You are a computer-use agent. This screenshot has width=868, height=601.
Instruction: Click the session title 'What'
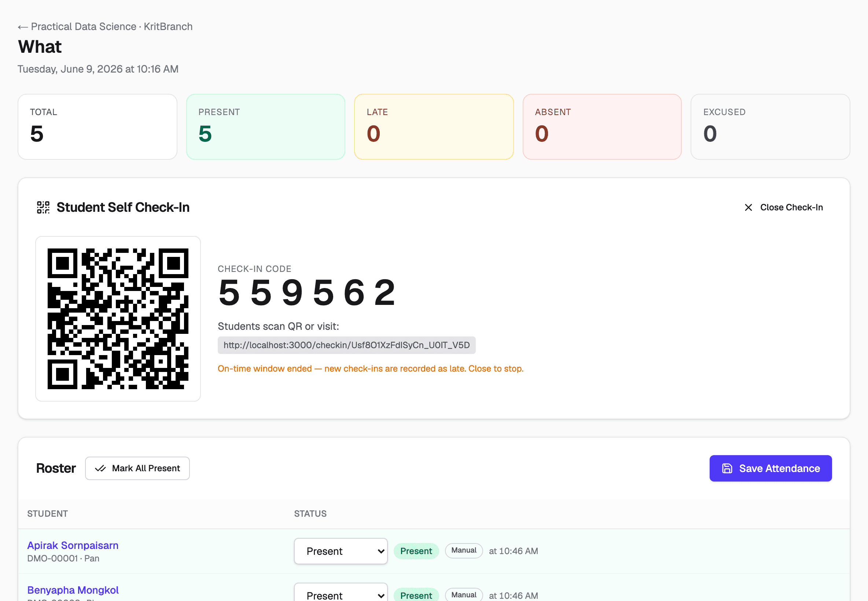40,47
